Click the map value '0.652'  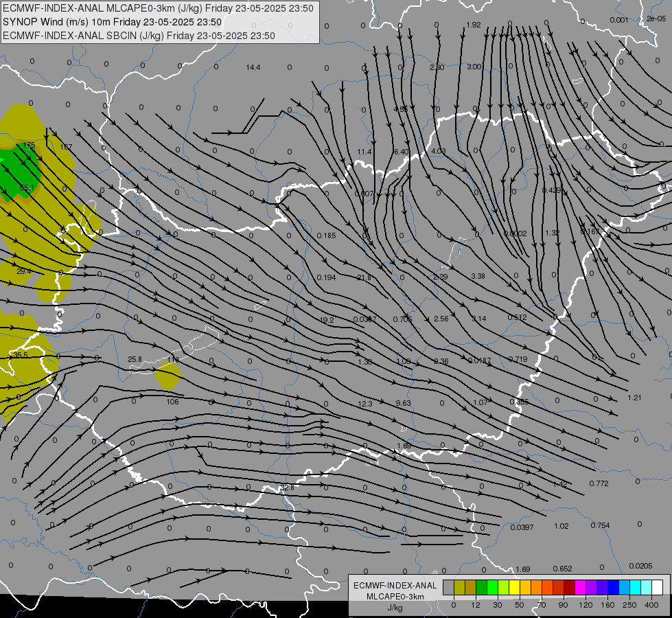[x=562, y=569]
